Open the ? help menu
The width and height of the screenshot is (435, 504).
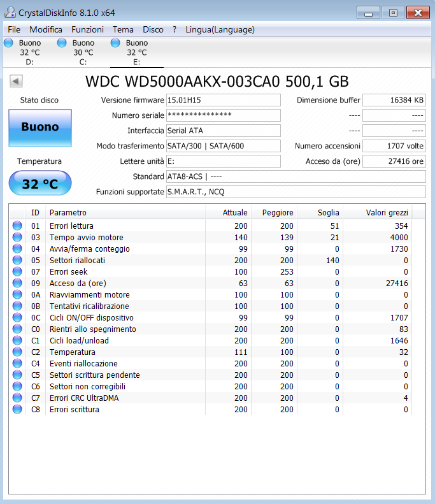click(x=175, y=29)
